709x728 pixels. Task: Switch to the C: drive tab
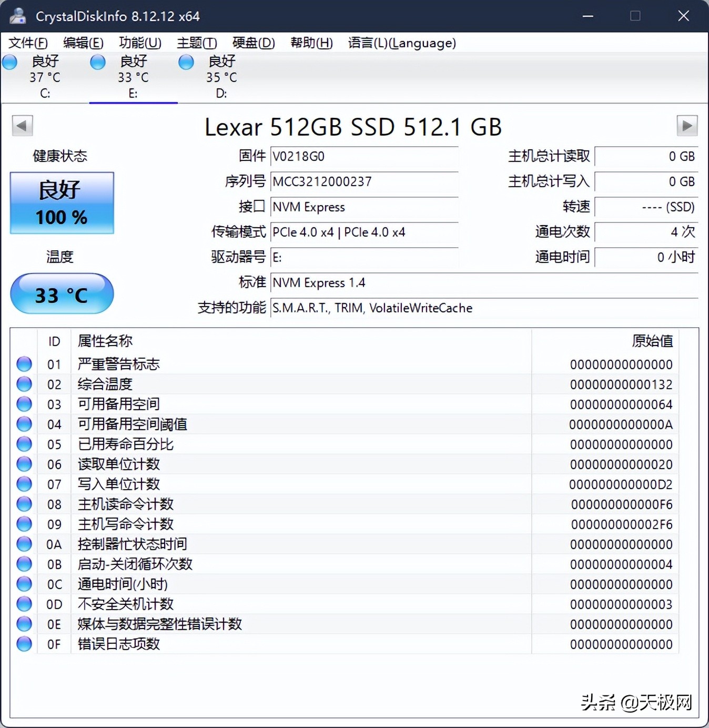[x=45, y=77]
